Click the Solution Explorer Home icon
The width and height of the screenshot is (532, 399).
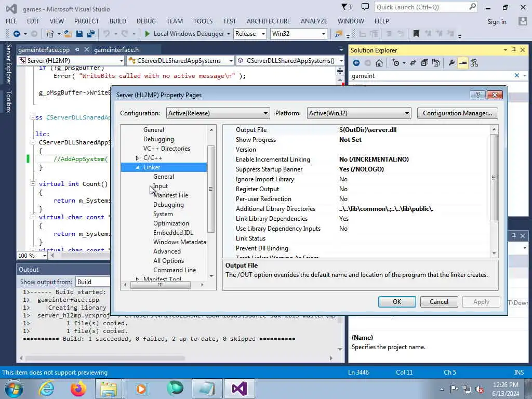point(379,63)
